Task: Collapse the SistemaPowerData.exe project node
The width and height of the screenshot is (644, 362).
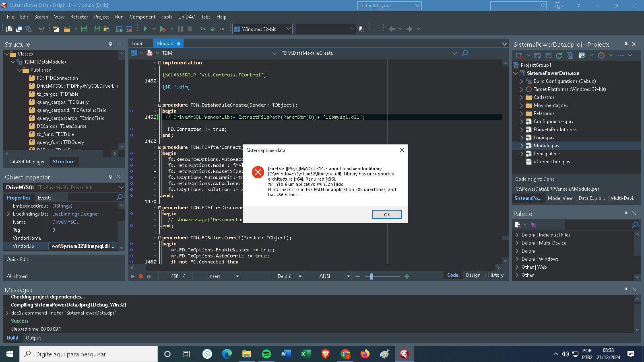Action: coord(516,73)
